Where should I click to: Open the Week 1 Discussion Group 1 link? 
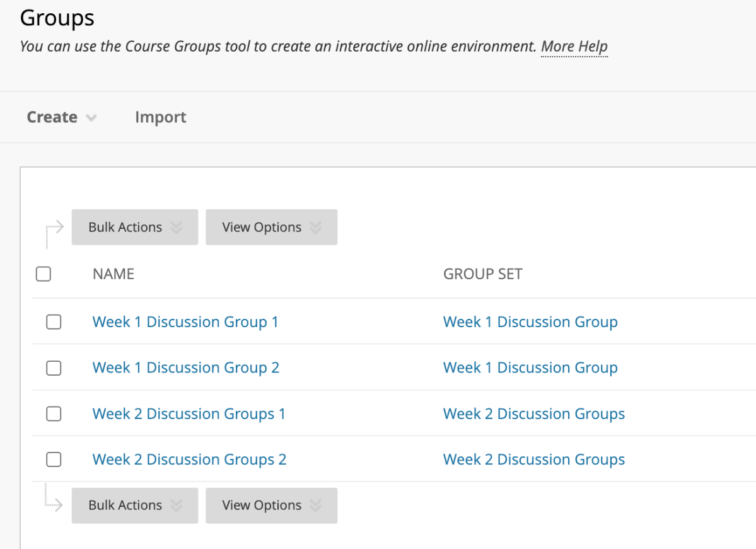(x=185, y=322)
